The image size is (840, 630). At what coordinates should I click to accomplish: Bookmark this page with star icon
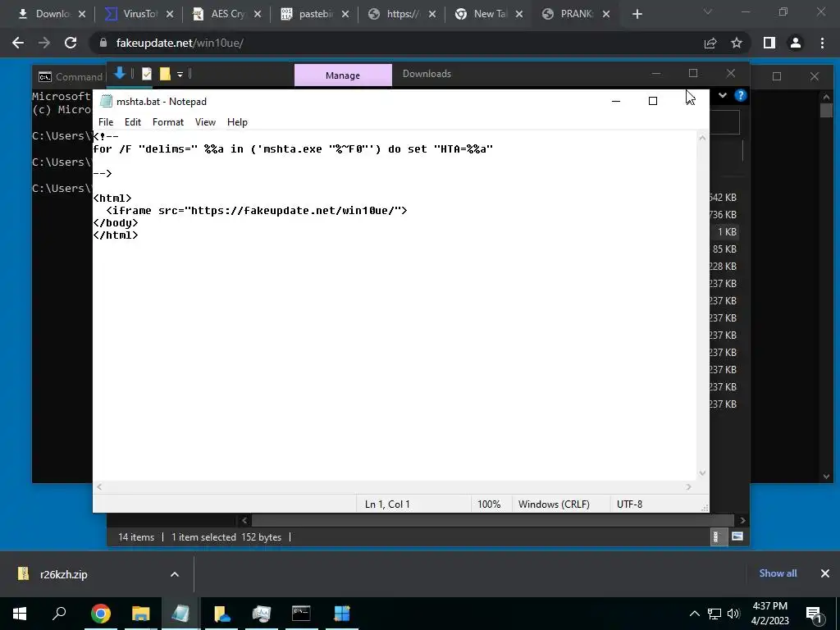click(x=737, y=43)
